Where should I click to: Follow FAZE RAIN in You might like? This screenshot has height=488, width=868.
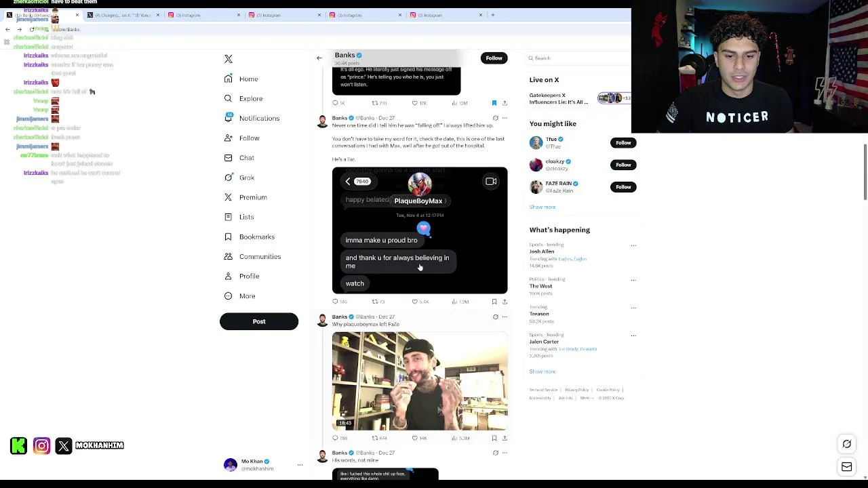[x=623, y=187]
